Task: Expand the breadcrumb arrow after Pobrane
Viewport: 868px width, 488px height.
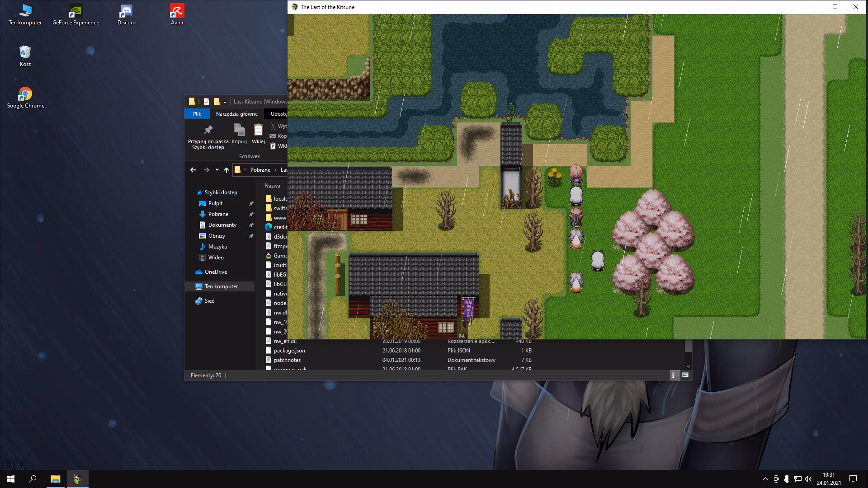Action: [275, 170]
